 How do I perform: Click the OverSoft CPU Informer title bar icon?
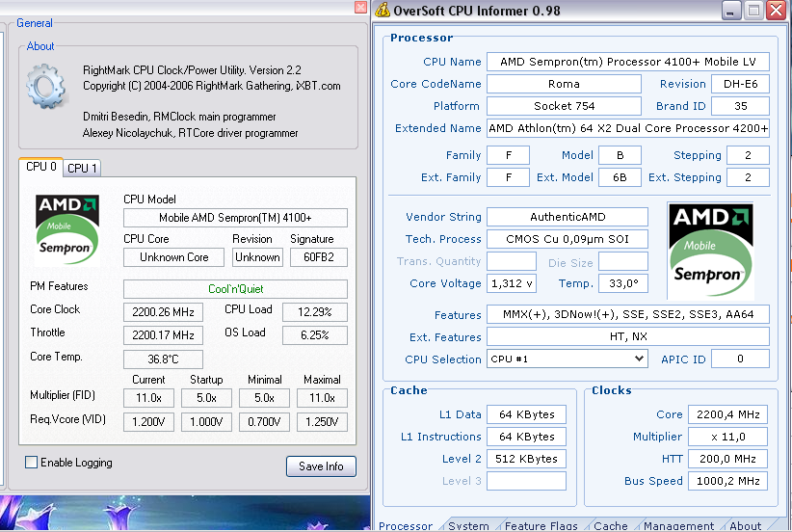[383, 10]
